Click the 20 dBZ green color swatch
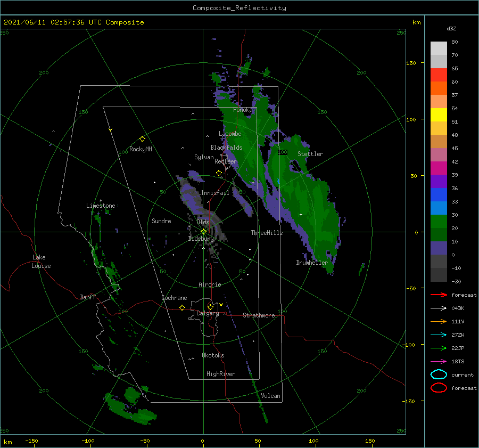The height and width of the screenshot is (448, 479). tap(439, 234)
